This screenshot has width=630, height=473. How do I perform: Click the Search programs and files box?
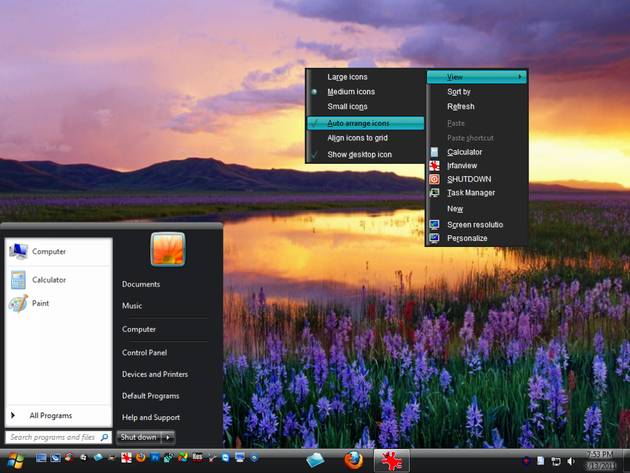pos(52,437)
